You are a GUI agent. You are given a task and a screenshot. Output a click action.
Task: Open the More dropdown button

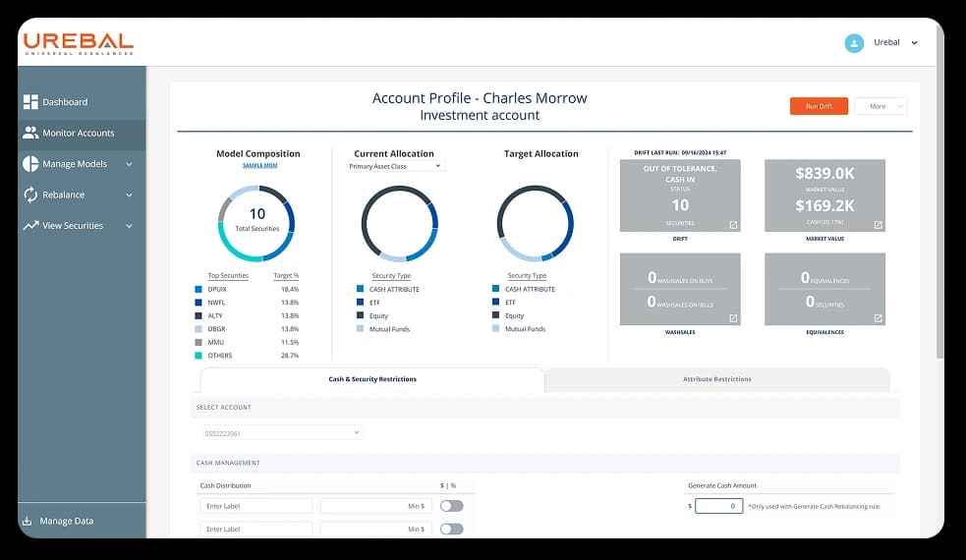(x=881, y=106)
